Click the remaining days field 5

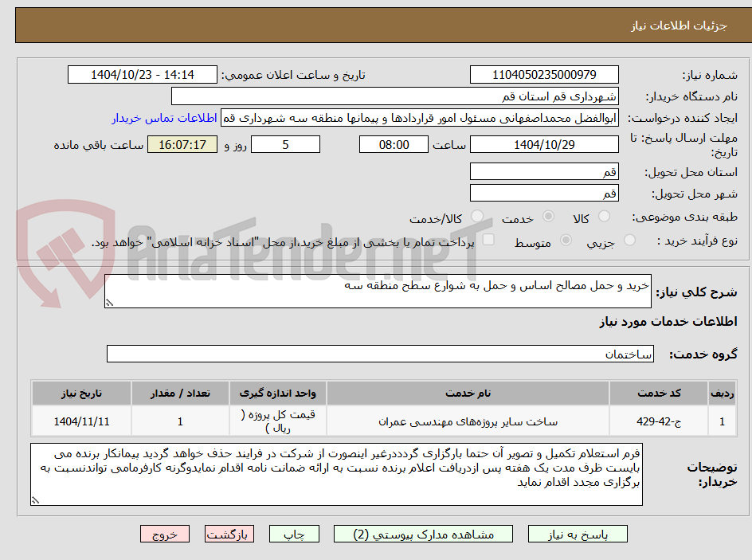285,144
